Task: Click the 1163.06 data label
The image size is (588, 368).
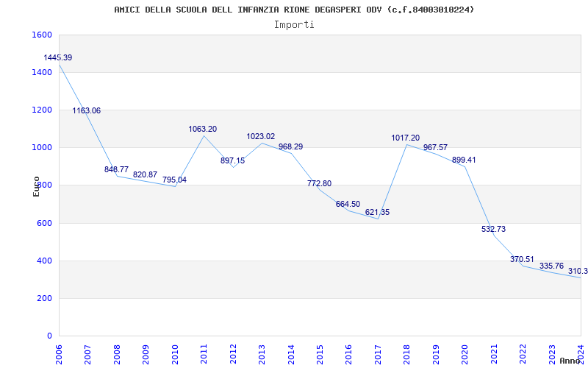Action: (x=86, y=111)
